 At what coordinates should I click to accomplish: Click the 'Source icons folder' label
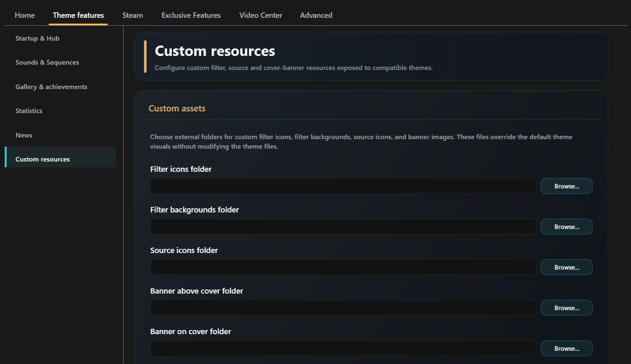click(x=184, y=250)
